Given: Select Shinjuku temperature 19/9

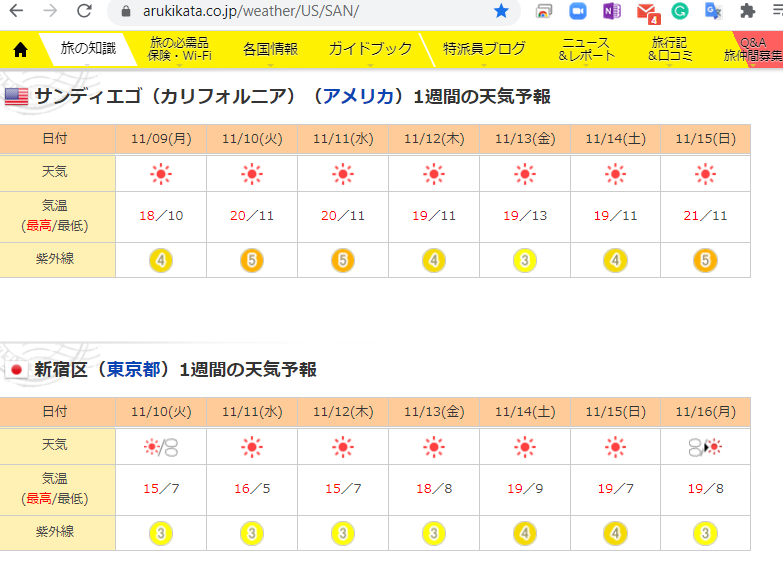Looking at the screenshot, I should [525, 489].
